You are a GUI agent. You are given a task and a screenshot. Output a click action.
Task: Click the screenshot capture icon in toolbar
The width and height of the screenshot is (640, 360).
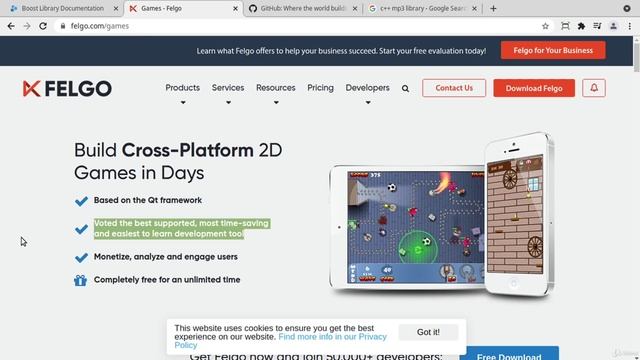(x=565, y=26)
